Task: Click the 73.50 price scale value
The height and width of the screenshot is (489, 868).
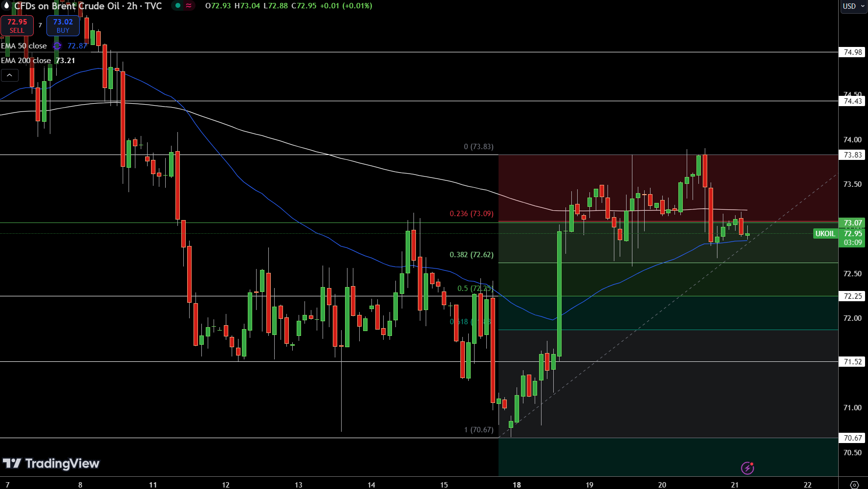Action: [852, 184]
